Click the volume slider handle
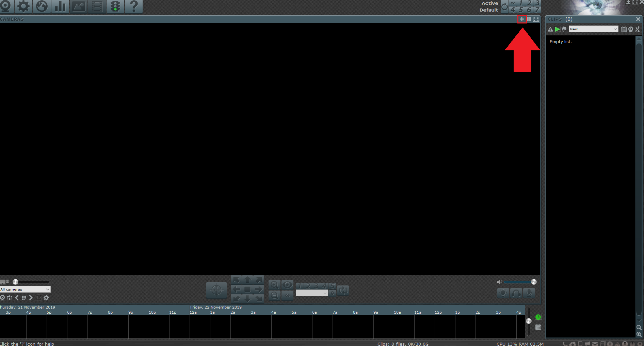 tap(534, 282)
